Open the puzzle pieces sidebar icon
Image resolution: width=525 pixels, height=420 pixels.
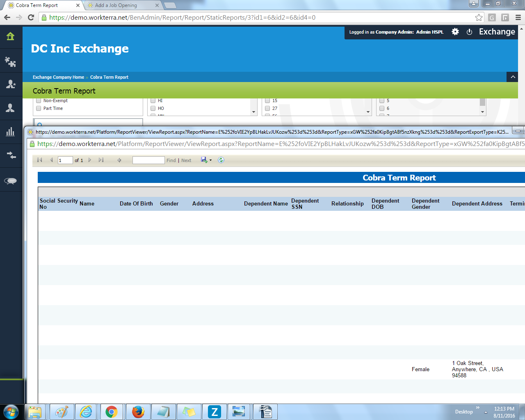11,62
